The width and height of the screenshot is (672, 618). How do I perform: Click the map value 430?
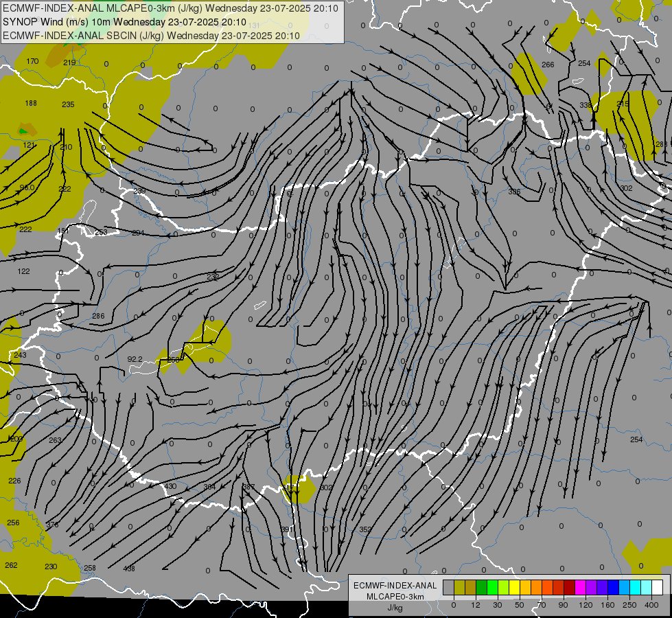point(170,486)
